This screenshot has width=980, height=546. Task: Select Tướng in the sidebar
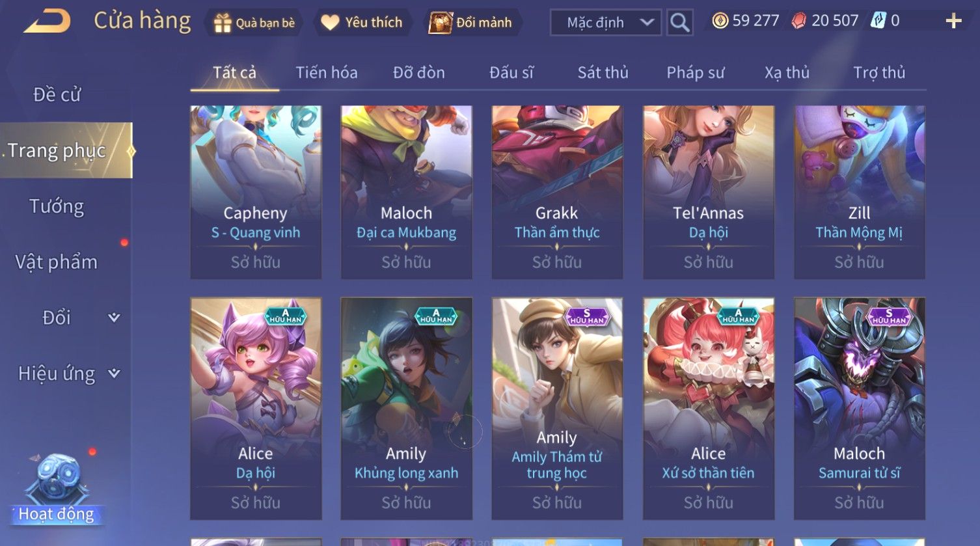pos(57,206)
